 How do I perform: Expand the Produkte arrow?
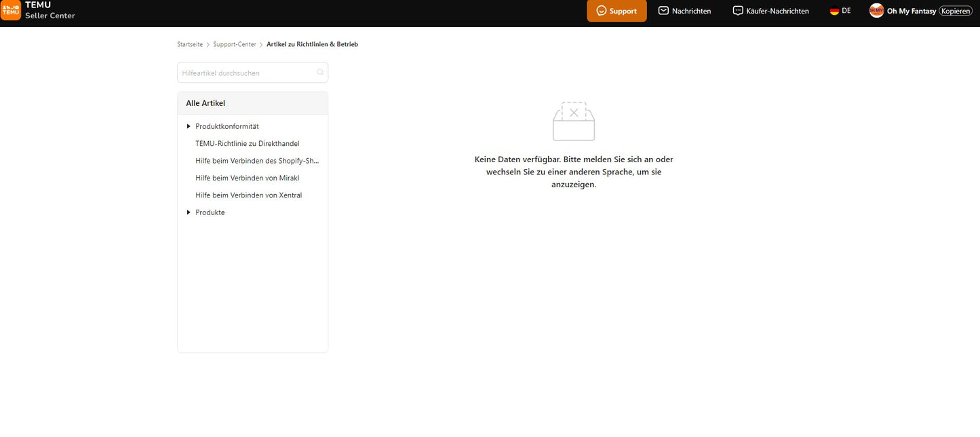(189, 212)
